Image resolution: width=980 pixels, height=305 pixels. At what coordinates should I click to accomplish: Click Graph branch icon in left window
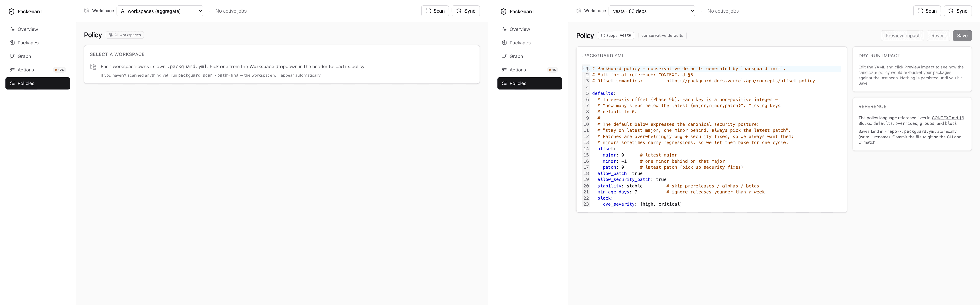[12, 56]
